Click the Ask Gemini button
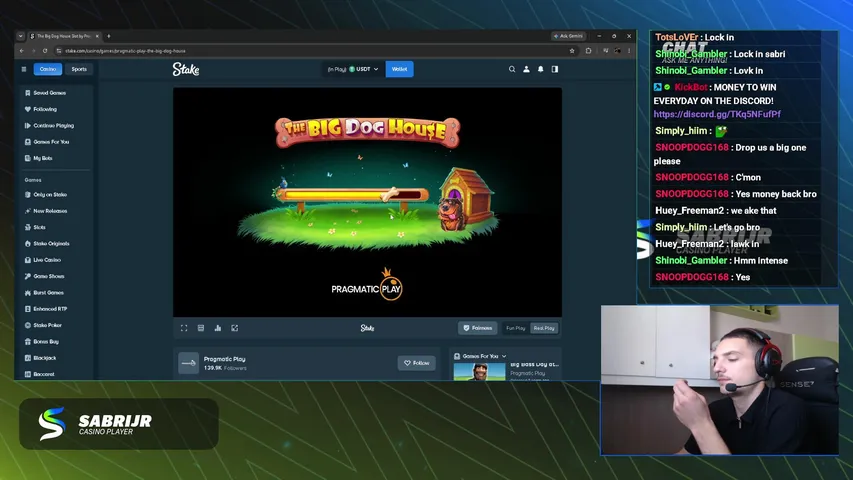853x480 pixels. click(568, 36)
